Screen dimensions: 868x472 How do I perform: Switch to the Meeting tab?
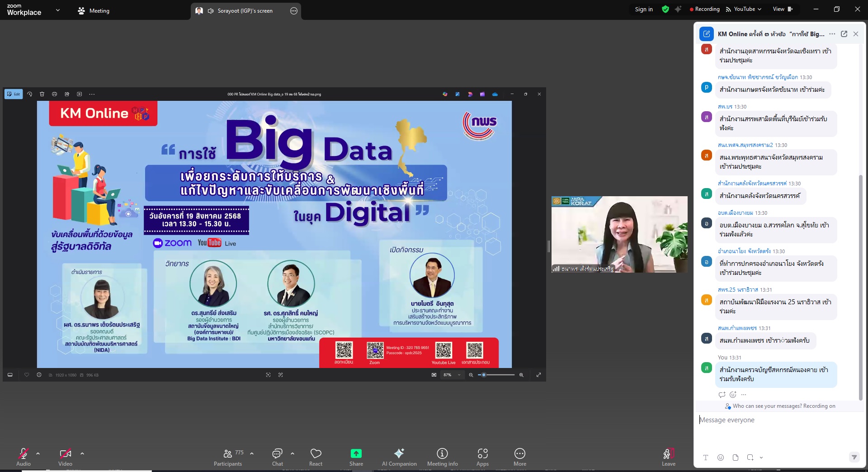click(x=94, y=10)
